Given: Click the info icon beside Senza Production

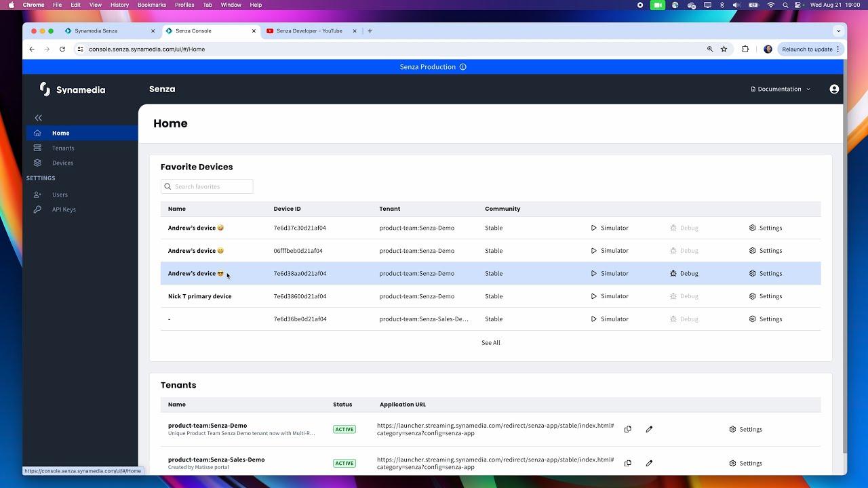Looking at the screenshot, I should (463, 67).
